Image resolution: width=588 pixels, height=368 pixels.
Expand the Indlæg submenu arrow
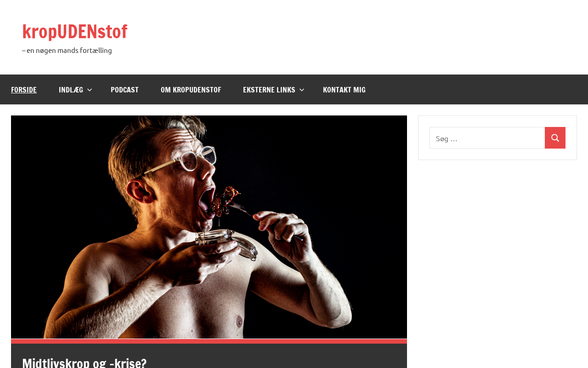90,90
